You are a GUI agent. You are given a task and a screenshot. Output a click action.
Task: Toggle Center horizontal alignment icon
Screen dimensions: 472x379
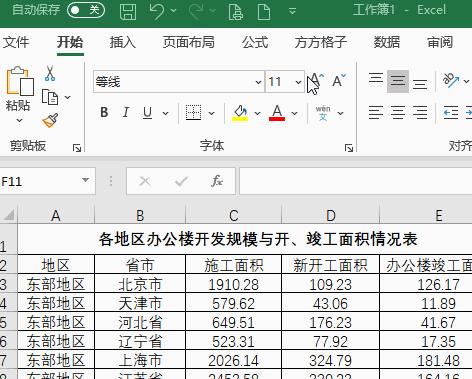(398, 113)
